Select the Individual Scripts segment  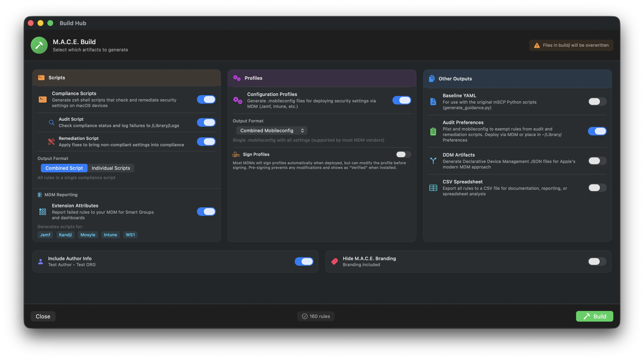(x=111, y=168)
